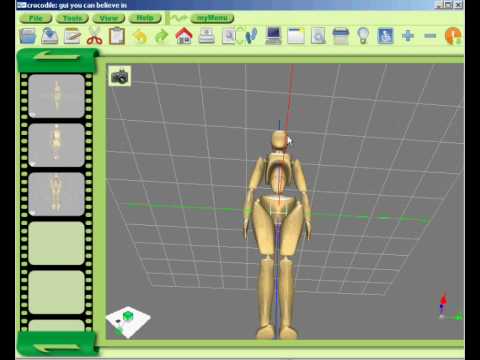The height and width of the screenshot is (360, 480).
Task: Click the window layout icon
Action: 296,36
